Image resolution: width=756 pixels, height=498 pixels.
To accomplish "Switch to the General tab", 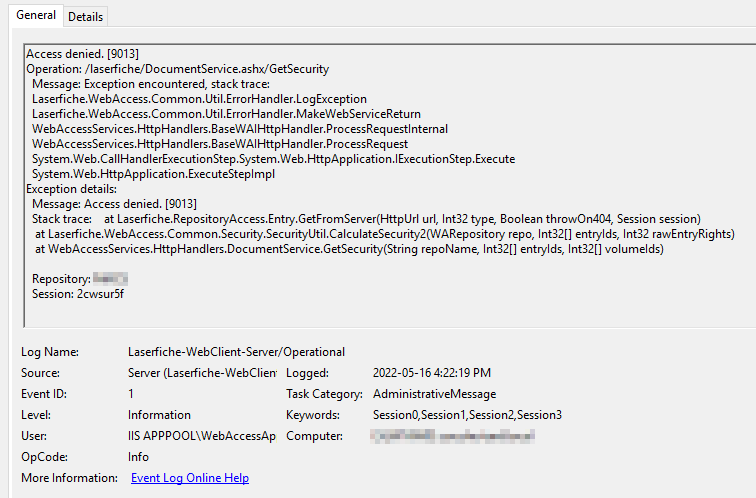I will 36,15.
